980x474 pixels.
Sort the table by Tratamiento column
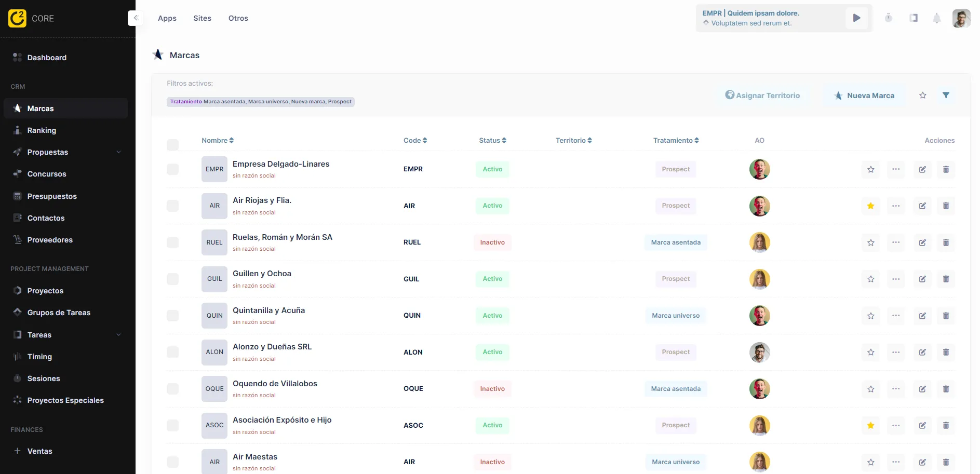tap(676, 141)
